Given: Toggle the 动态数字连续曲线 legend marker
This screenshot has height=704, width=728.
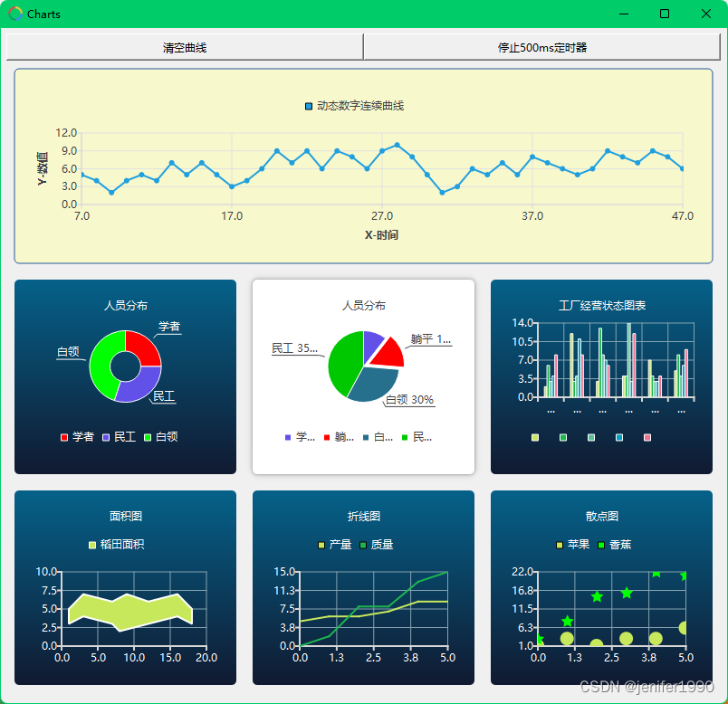Looking at the screenshot, I should pos(308,106).
